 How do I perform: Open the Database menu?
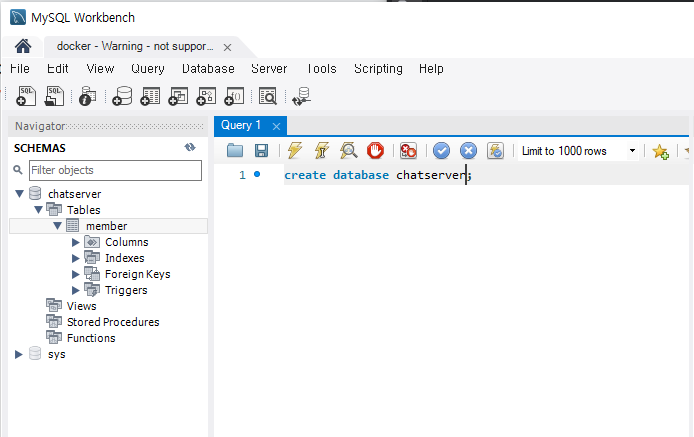(208, 69)
